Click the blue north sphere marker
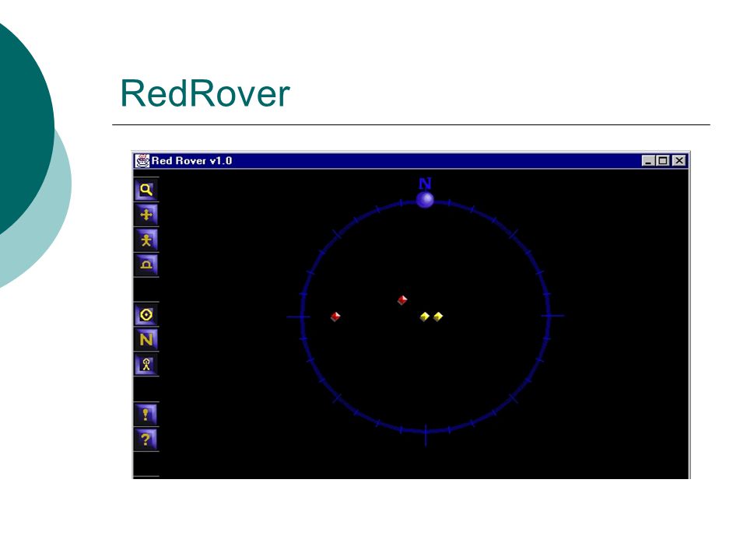The height and width of the screenshot is (560, 747). point(425,200)
